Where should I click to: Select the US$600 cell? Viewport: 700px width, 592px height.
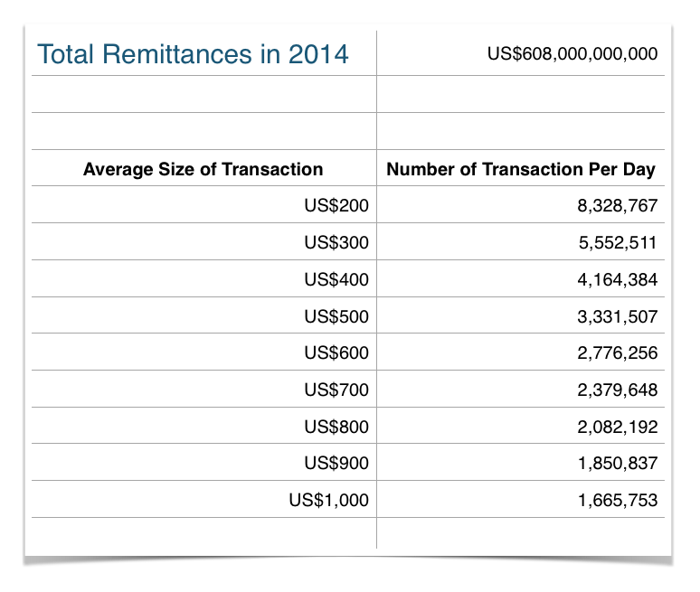coord(336,353)
